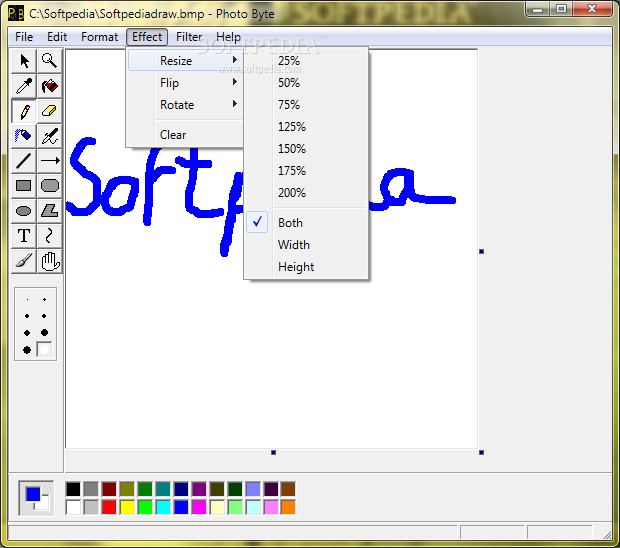
Task: Select the arrow pointer tool
Action: tap(24, 61)
